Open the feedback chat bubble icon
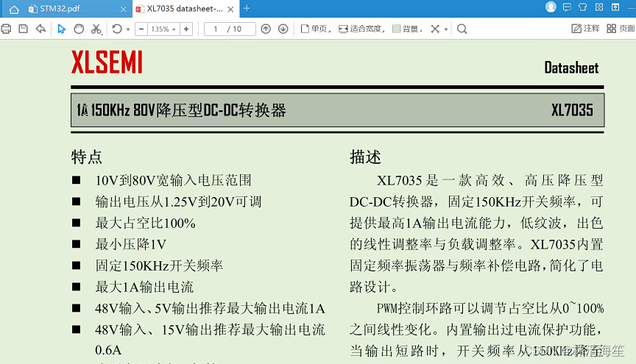The height and width of the screenshot is (364, 636). (x=567, y=7)
